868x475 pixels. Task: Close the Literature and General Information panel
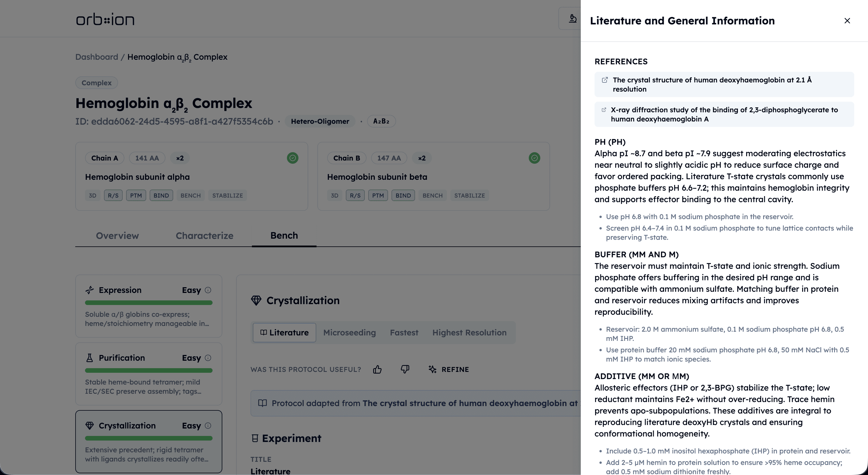[x=847, y=21]
